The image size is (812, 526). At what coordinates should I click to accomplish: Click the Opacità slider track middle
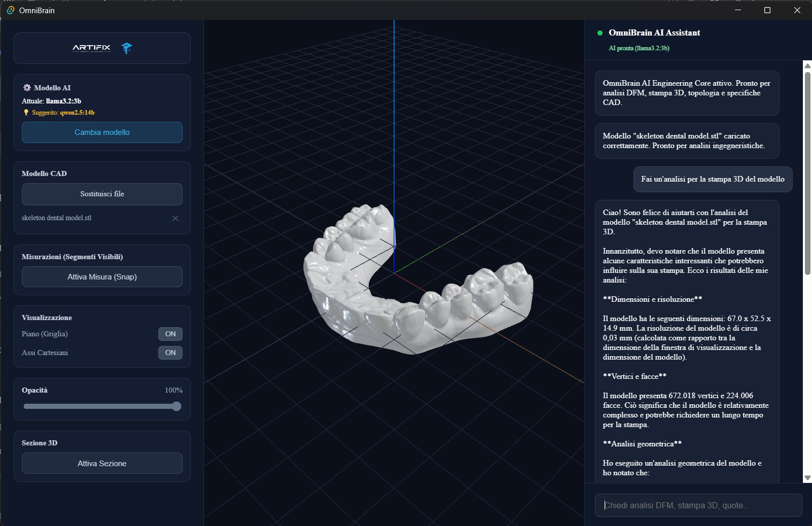click(102, 406)
